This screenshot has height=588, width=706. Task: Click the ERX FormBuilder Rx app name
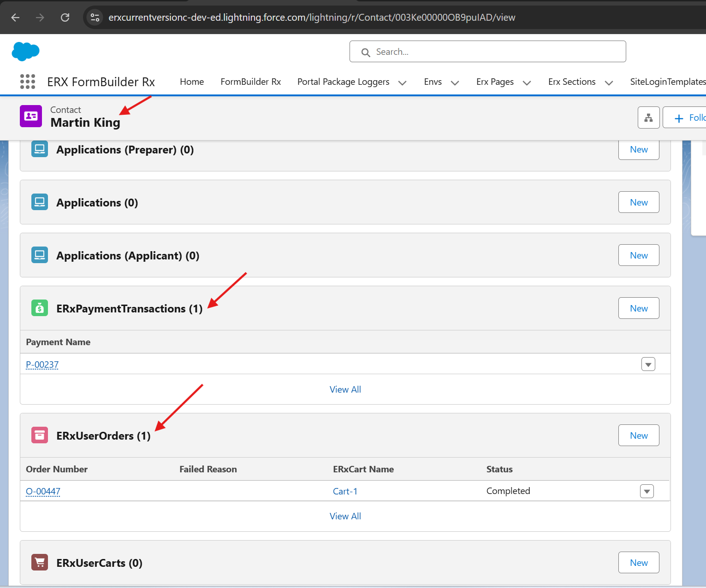pyautogui.click(x=101, y=82)
